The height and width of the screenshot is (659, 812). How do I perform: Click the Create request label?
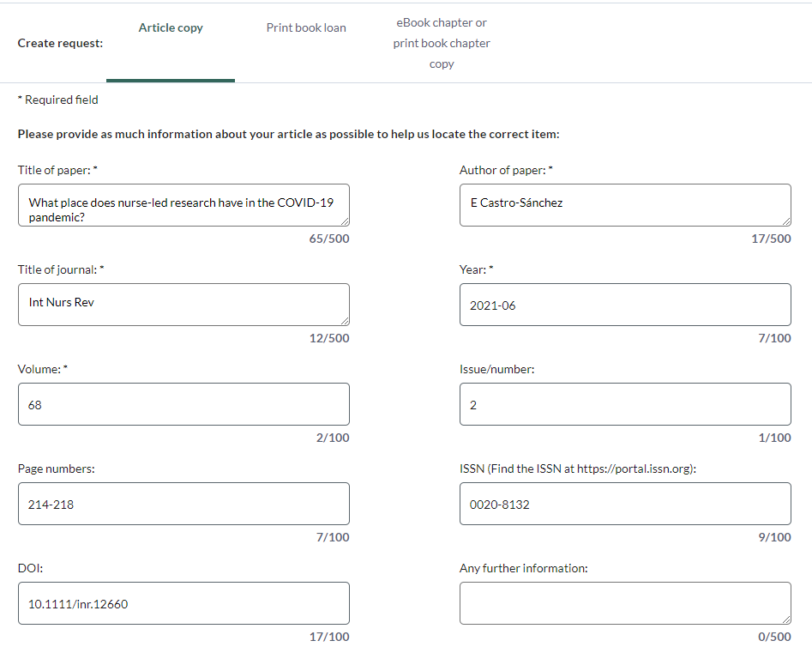click(x=60, y=44)
